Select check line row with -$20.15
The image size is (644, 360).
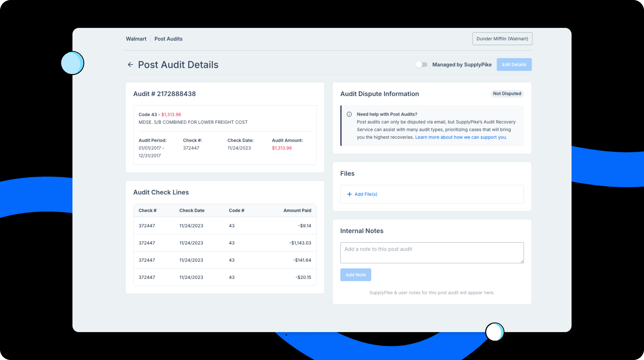tap(225, 277)
